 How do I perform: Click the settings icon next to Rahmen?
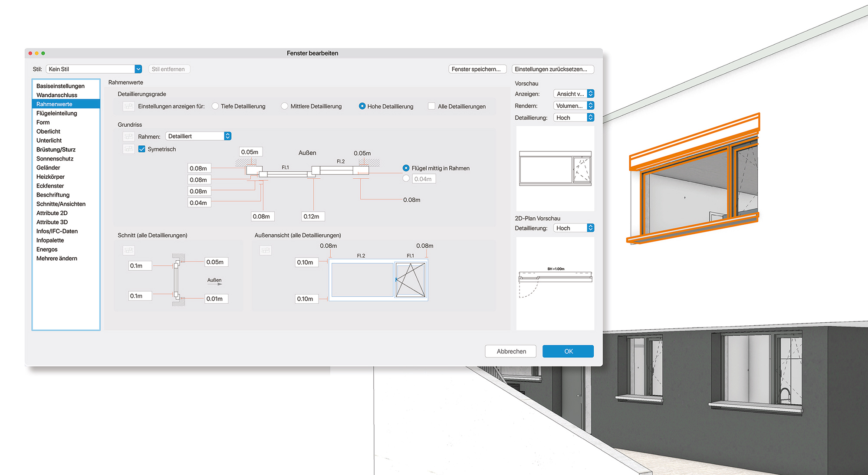tap(128, 137)
